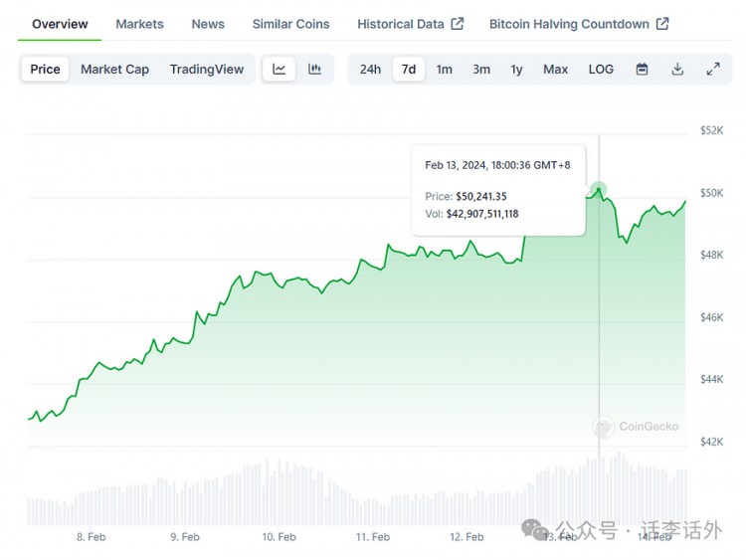
Task: Set chart range to 1m
Action: [444, 70]
